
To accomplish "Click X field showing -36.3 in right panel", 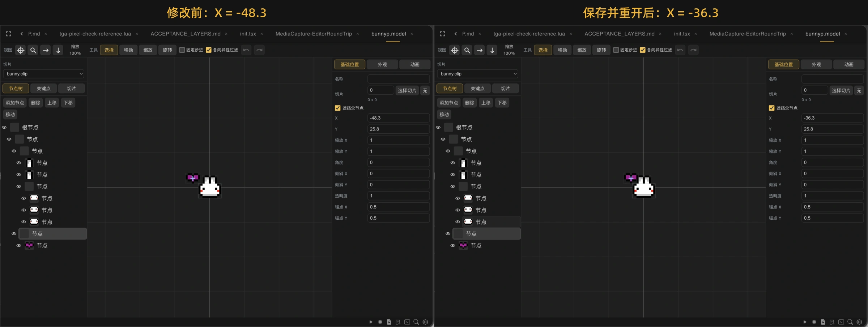I will pyautogui.click(x=833, y=118).
